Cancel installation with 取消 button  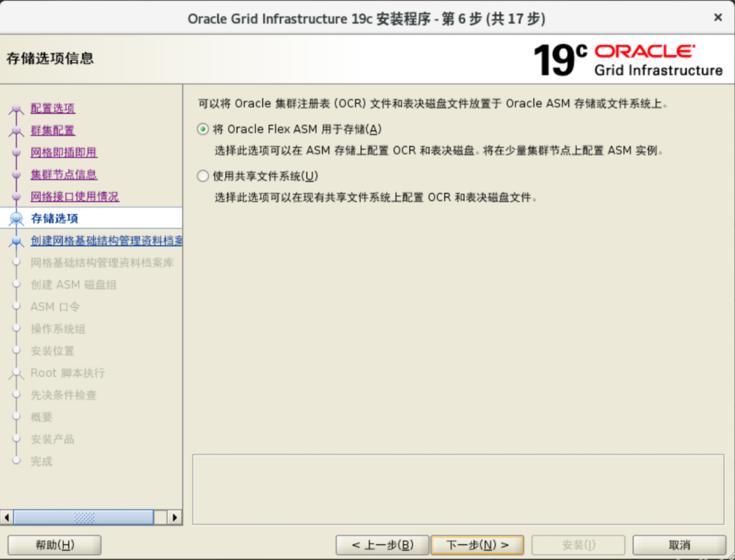pyautogui.click(x=679, y=545)
